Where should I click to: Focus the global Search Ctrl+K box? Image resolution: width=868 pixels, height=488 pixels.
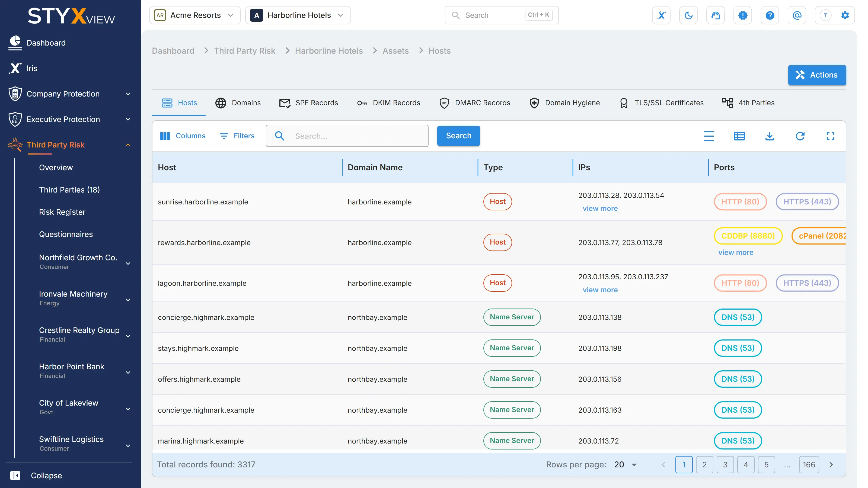point(501,15)
